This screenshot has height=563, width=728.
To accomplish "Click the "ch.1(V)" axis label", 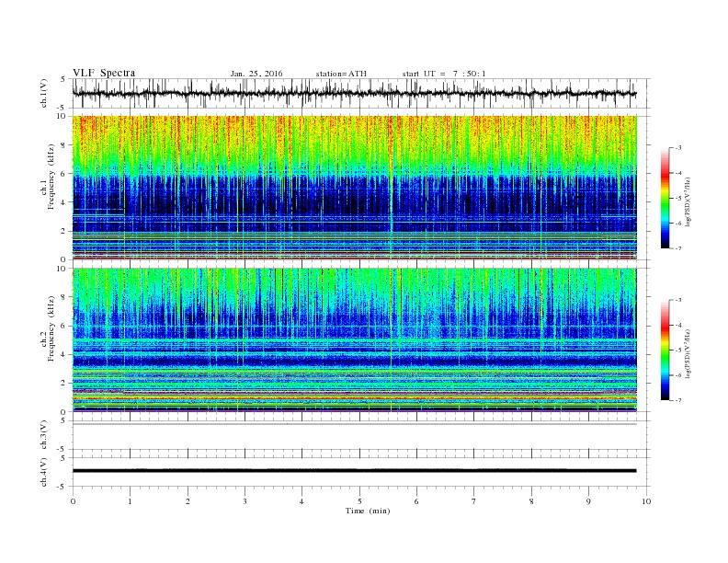I will tap(44, 93).
